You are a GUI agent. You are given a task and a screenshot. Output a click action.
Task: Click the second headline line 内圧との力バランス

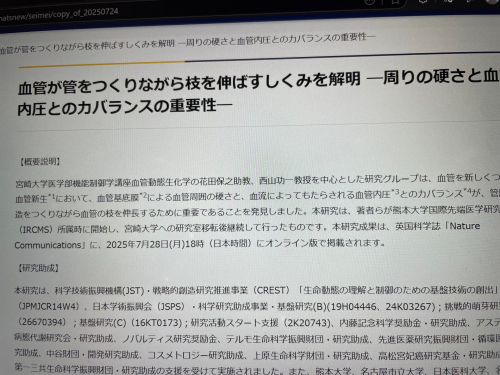coord(125,107)
